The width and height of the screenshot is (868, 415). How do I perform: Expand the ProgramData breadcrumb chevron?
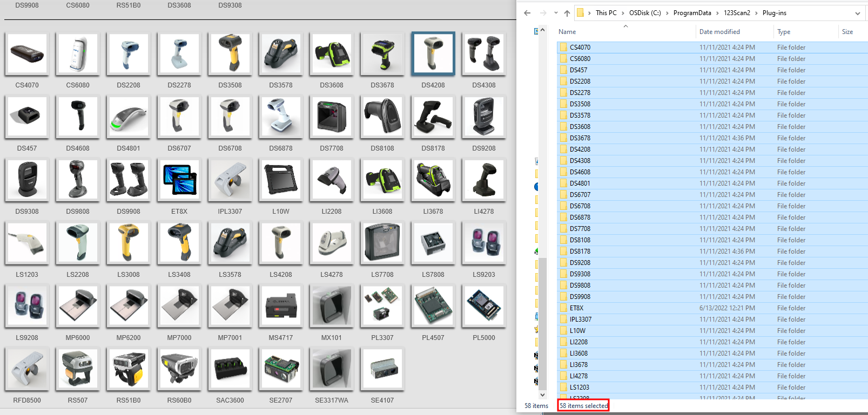(x=717, y=13)
